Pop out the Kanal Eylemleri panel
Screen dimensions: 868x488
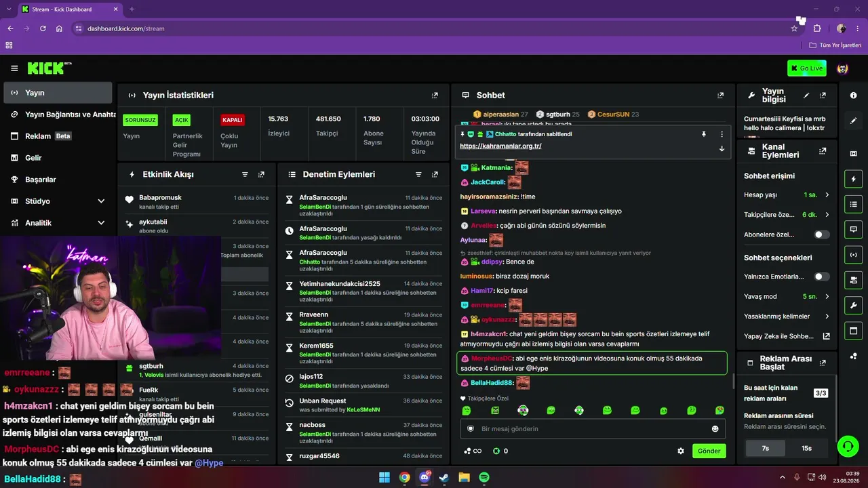pos(823,151)
